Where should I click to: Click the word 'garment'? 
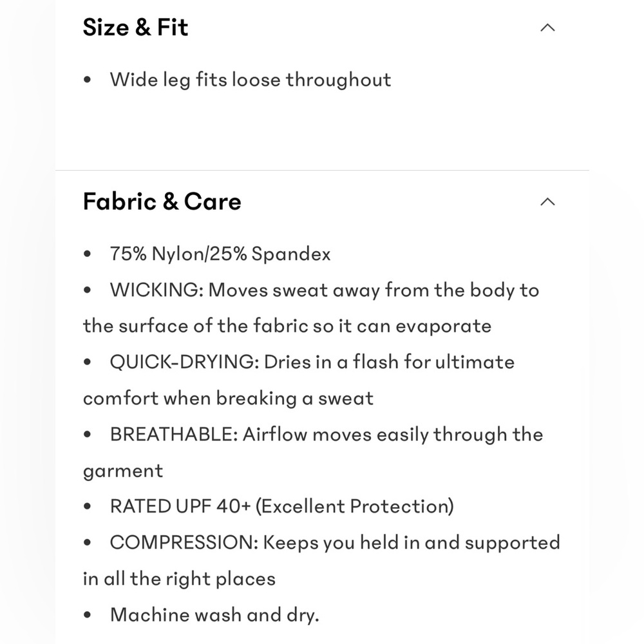tap(123, 471)
